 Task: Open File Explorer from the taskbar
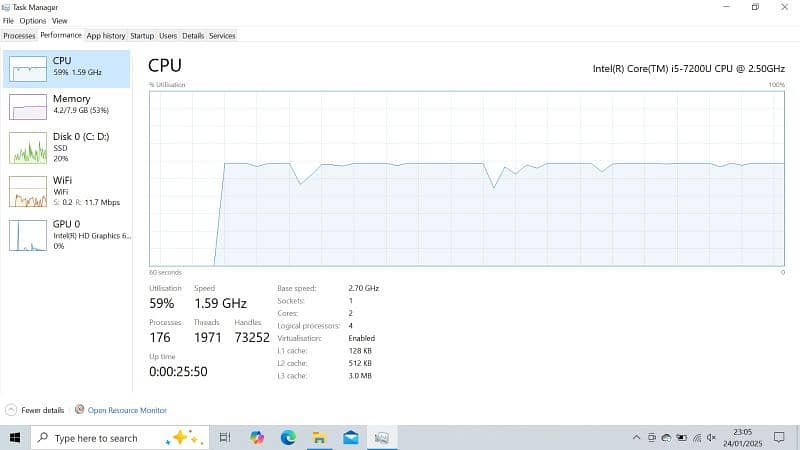click(319, 437)
